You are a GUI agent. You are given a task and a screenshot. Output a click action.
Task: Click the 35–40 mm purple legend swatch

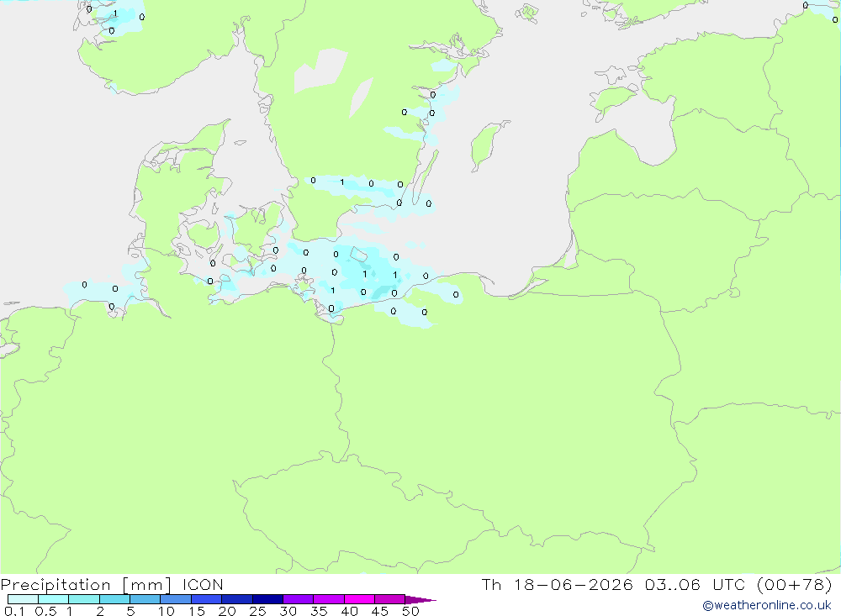click(329, 599)
